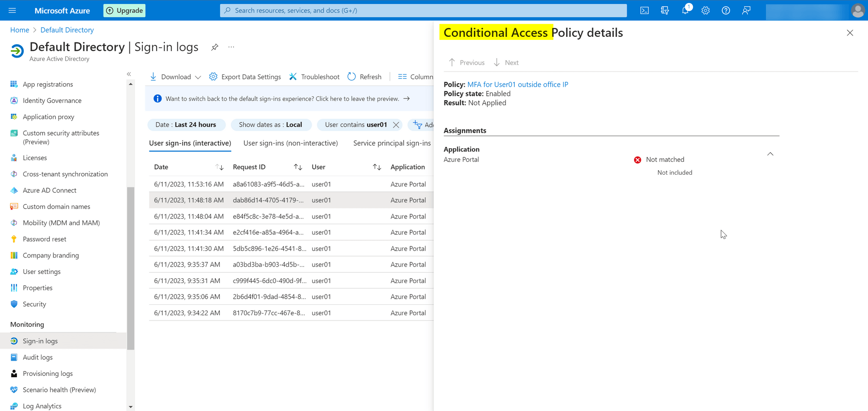
Task: Open Audit logs in the sidebar
Action: coord(38,357)
